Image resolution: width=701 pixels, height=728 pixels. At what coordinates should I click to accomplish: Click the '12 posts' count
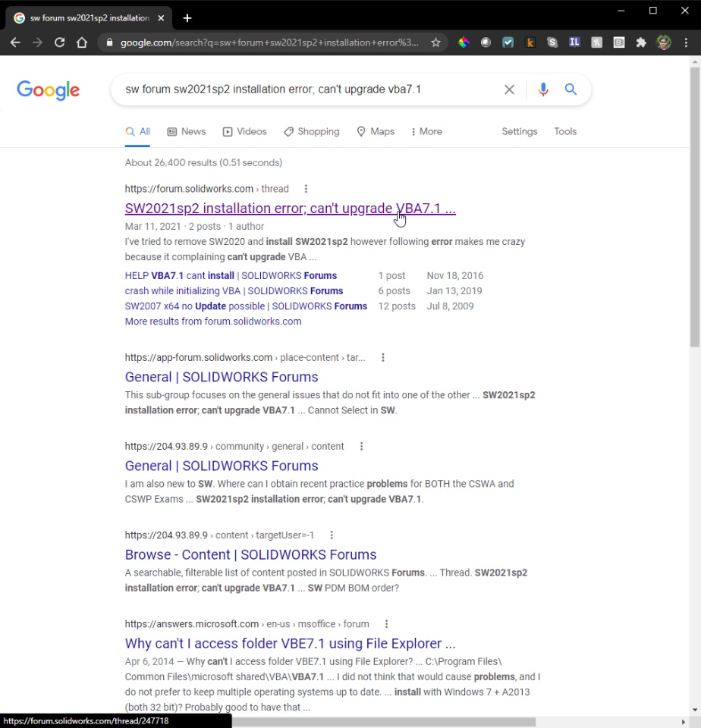coord(397,306)
